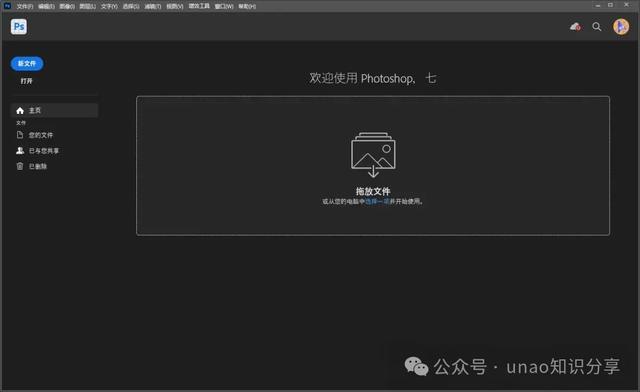Click the small Ps icon in title bar
Viewport: 640px width, 392px height.
click(7, 6)
